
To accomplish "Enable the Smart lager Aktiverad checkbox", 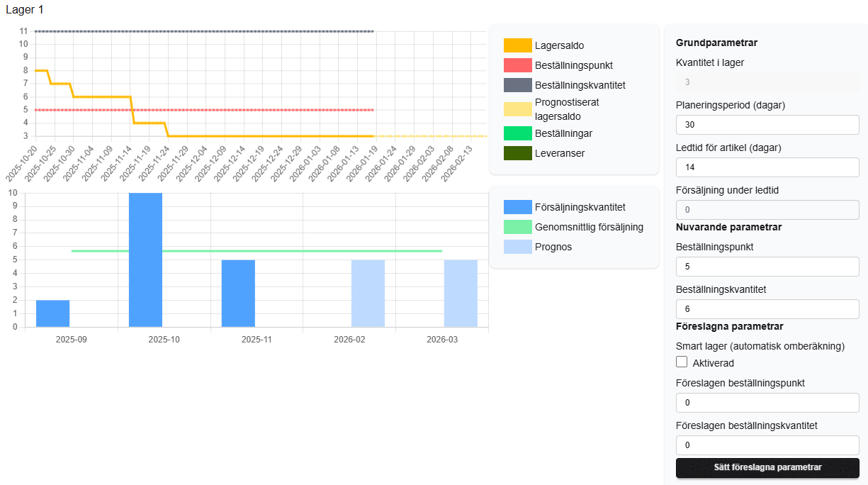I will pos(682,362).
